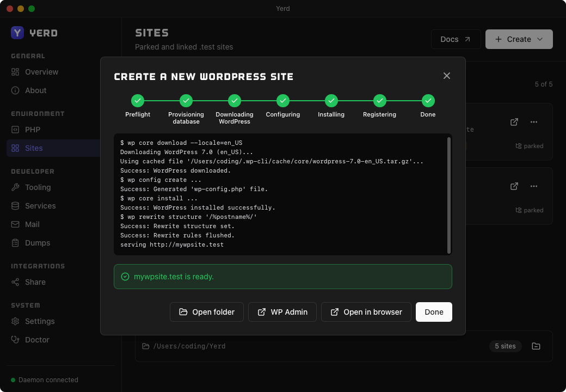The height and width of the screenshot is (392, 566).
Task: Click the Mail envelope icon in sidebar
Action: click(x=15, y=224)
